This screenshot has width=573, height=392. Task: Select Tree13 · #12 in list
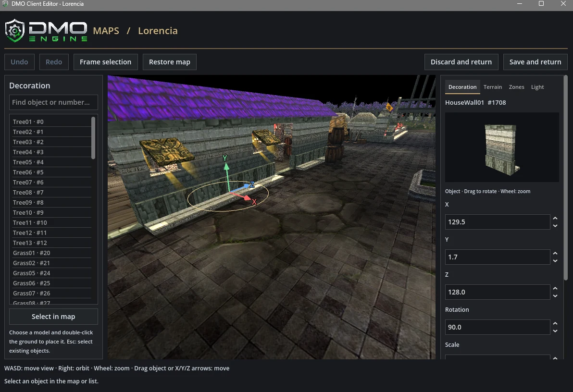click(x=52, y=243)
